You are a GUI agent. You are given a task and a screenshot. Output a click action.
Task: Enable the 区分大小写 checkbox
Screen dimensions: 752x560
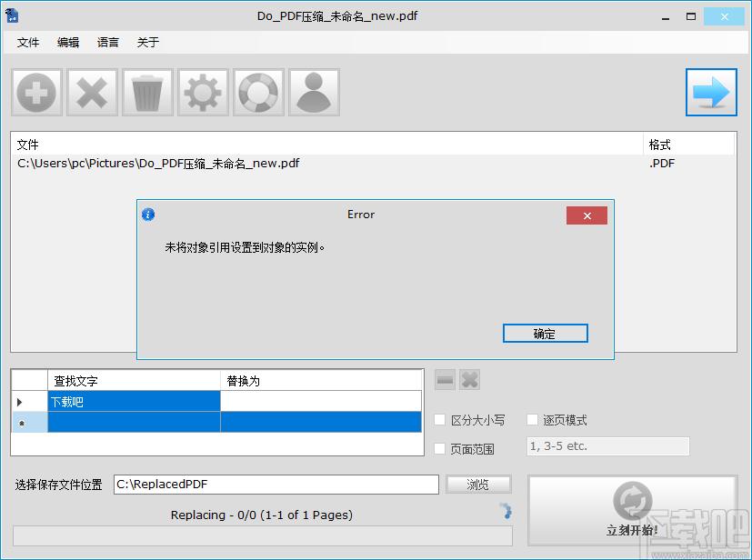tap(439, 420)
